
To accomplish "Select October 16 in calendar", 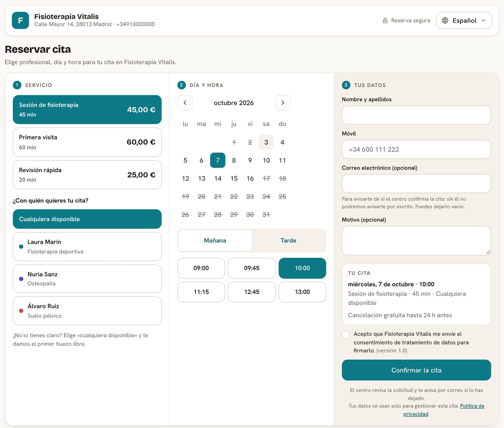I will pyautogui.click(x=250, y=178).
